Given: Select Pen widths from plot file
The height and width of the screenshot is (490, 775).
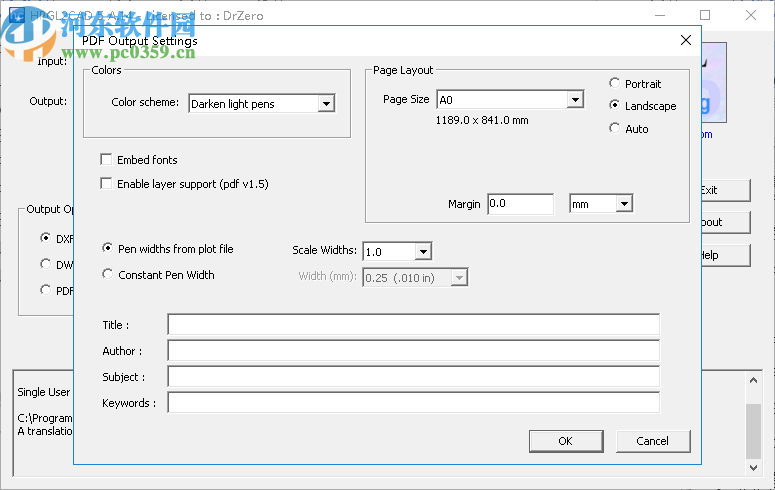Looking at the screenshot, I should pyautogui.click(x=107, y=248).
